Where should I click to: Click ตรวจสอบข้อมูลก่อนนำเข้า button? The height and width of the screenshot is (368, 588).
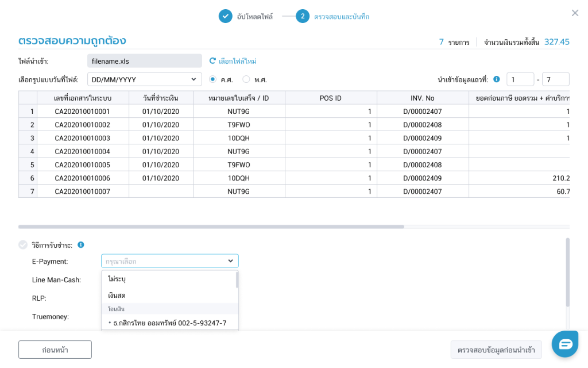496,350
